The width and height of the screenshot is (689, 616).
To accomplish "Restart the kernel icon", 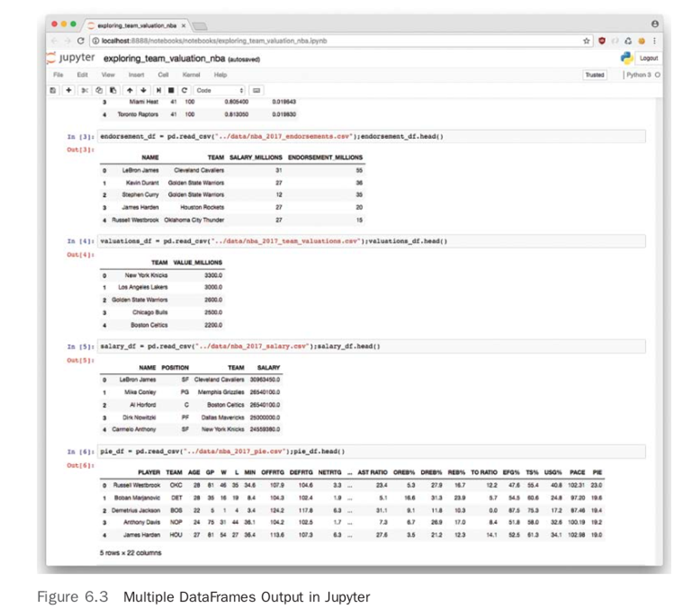I will 184,90.
